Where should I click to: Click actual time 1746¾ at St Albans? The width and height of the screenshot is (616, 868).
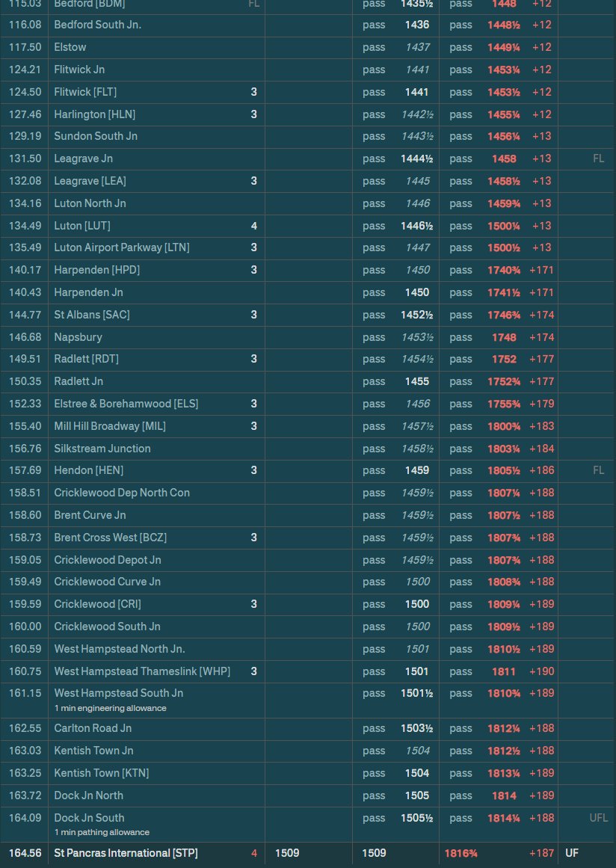click(504, 315)
